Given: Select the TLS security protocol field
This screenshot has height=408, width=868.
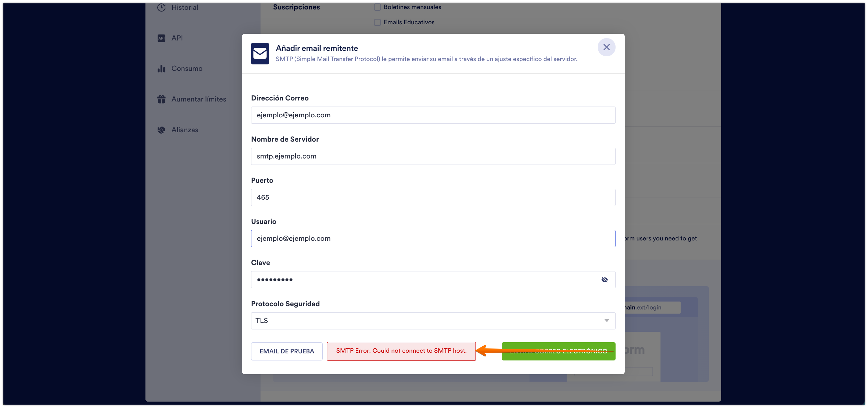Looking at the screenshot, I should pyautogui.click(x=424, y=321).
